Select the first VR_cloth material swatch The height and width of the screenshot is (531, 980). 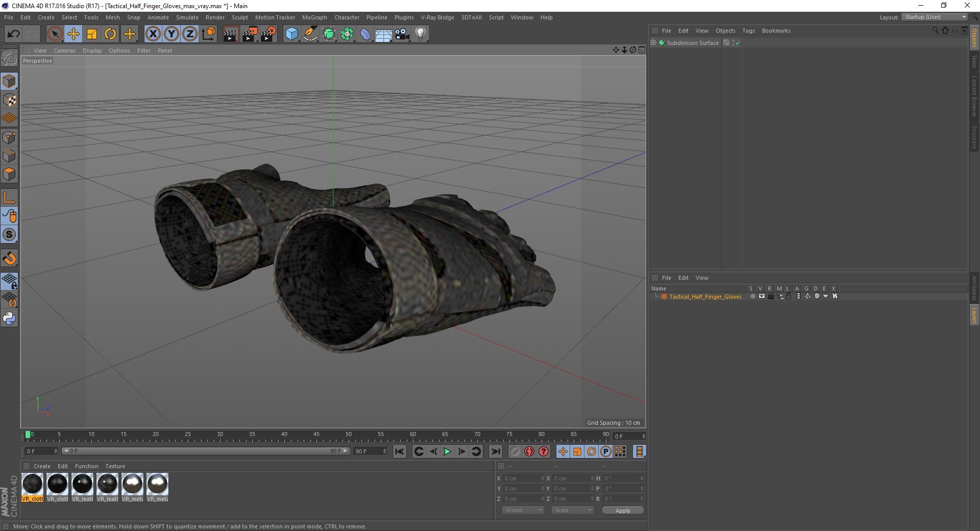coord(33,487)
